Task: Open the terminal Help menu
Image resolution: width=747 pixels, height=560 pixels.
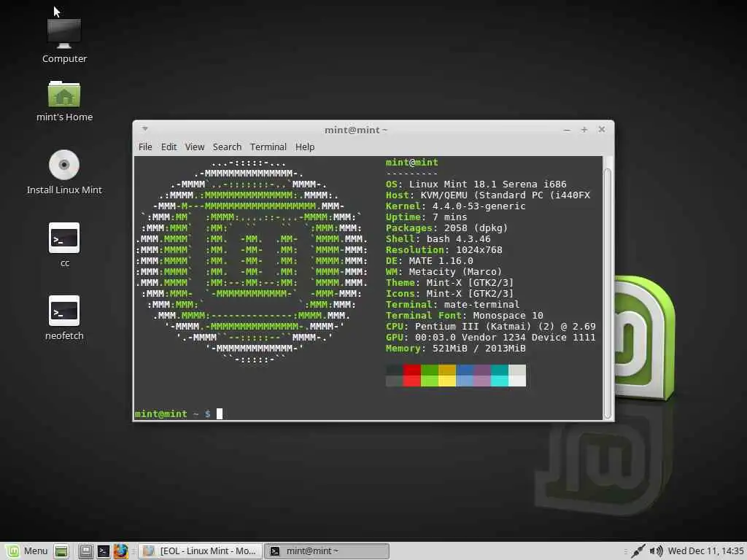Action: click(x=305, y=147)
